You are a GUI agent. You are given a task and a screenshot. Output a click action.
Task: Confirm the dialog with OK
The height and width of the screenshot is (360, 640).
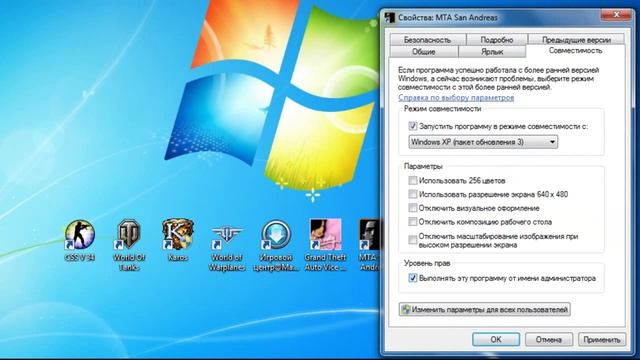click(496, 339)
